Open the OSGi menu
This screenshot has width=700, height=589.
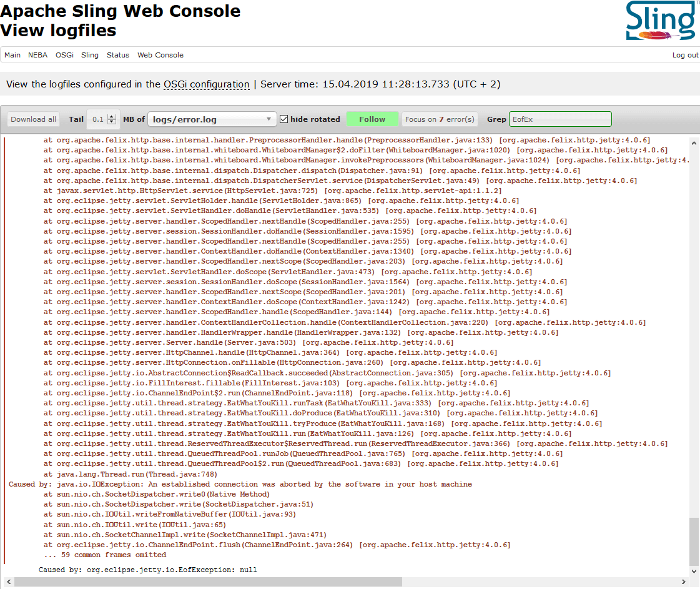point(64,55)
